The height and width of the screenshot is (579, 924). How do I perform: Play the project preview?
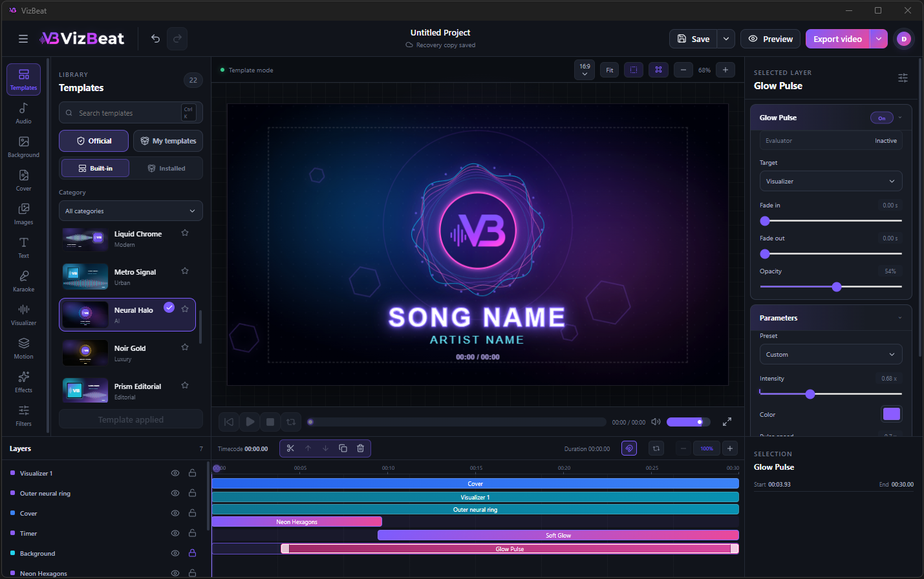pyautogui.click(x=250, y=422)
